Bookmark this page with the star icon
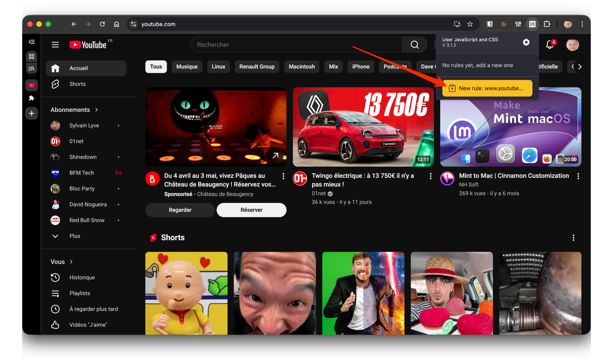 pyautogui.click(x=470, y=24)
